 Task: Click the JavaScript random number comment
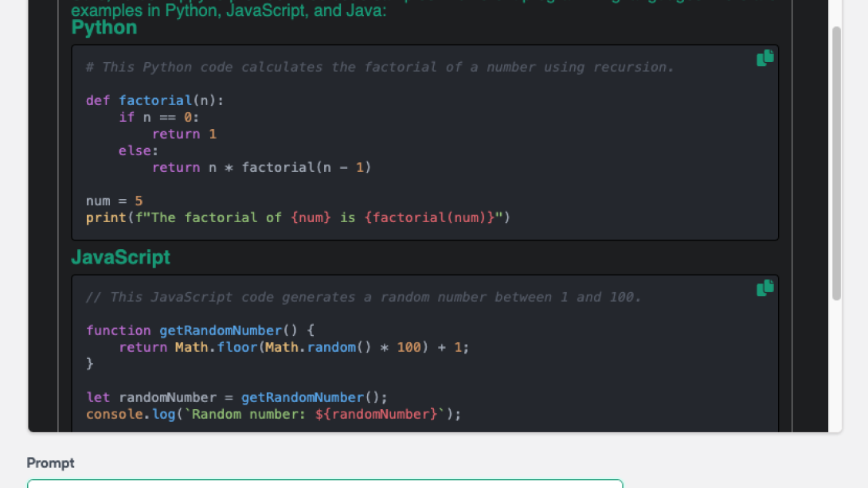(x=363, y=297)
